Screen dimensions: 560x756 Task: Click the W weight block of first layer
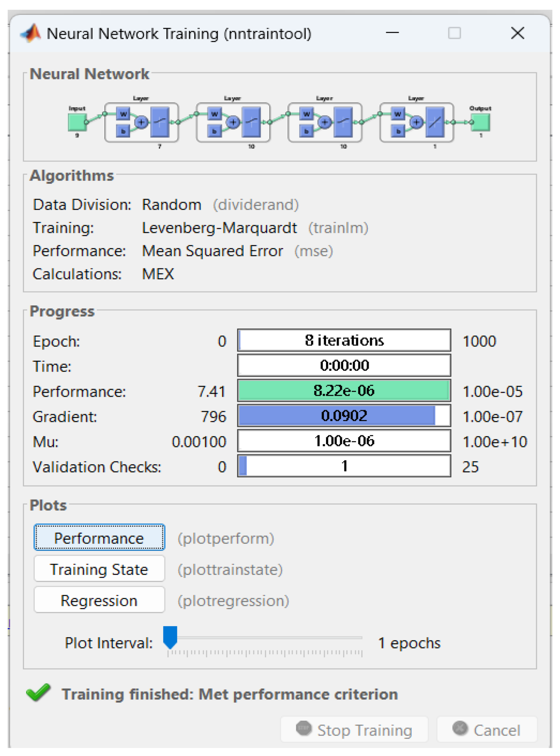coord(123,114)
